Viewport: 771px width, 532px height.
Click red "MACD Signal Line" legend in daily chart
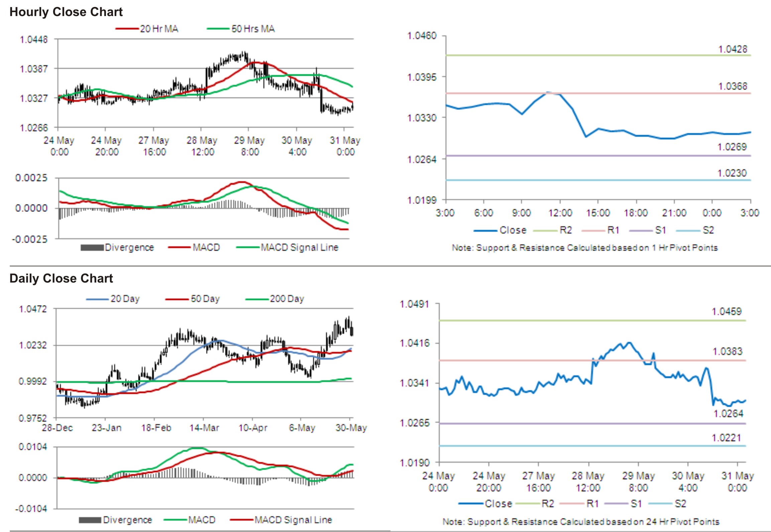(x=281, y=520)
